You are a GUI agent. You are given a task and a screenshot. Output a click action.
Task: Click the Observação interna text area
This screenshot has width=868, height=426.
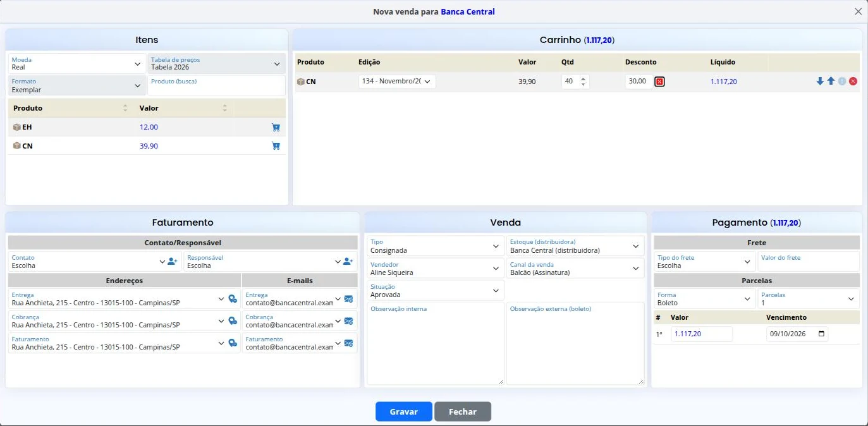coord(436,343)
